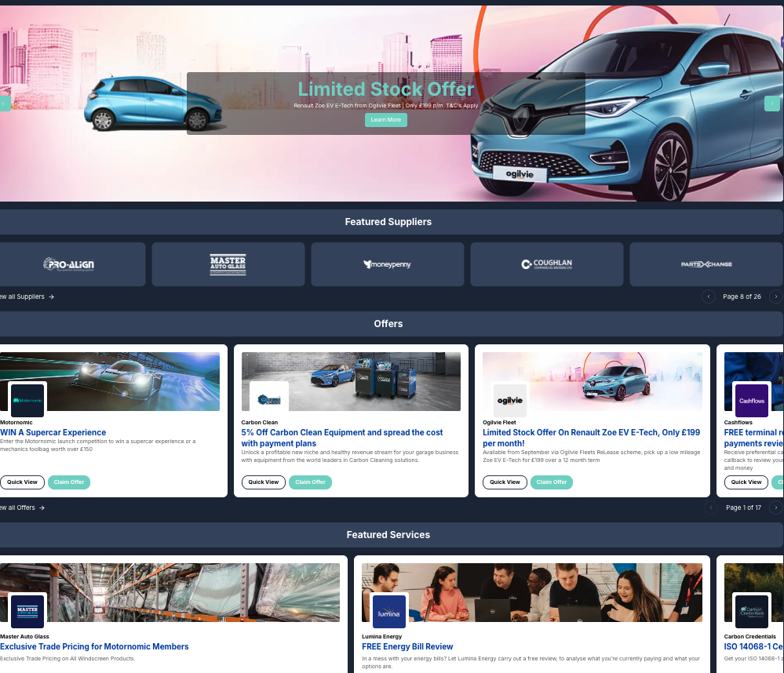Quick View the Ogilvie Fleet offer
This screenshot has width=784, height=673.
(x=505, y=482)
